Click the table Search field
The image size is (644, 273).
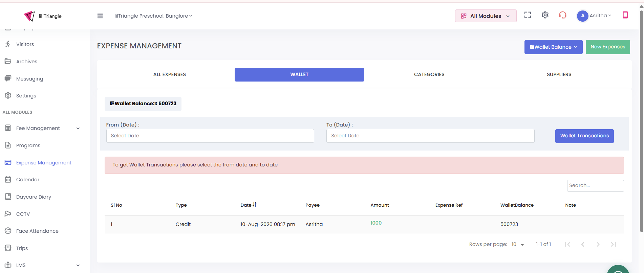click(595, 186)
